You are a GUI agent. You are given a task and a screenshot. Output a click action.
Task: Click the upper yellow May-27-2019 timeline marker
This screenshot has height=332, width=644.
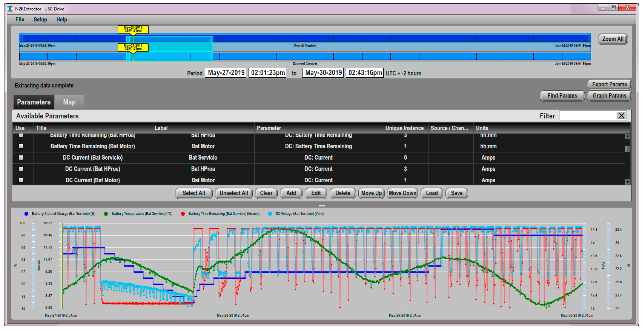[x=133, y=29]
